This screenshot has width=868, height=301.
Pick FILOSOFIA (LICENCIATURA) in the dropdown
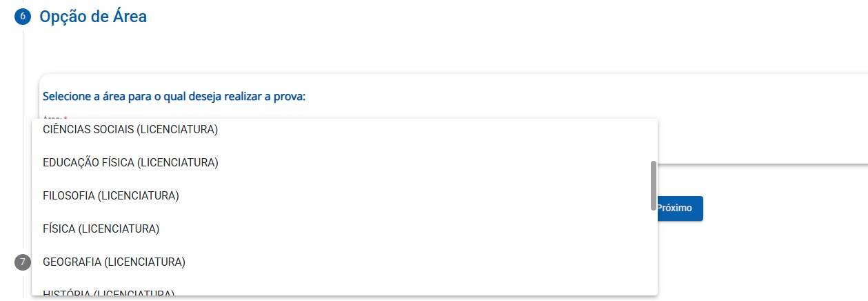[x=111, y=195]
